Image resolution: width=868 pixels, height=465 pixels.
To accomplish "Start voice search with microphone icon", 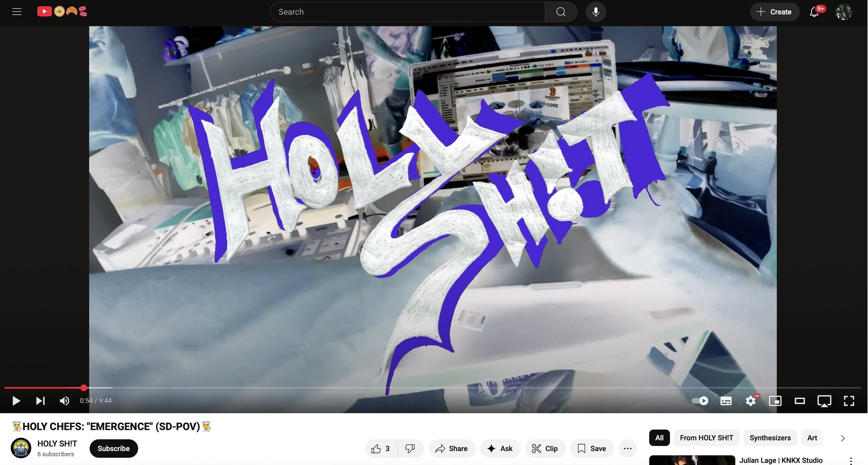I will (x=595, y=12).
